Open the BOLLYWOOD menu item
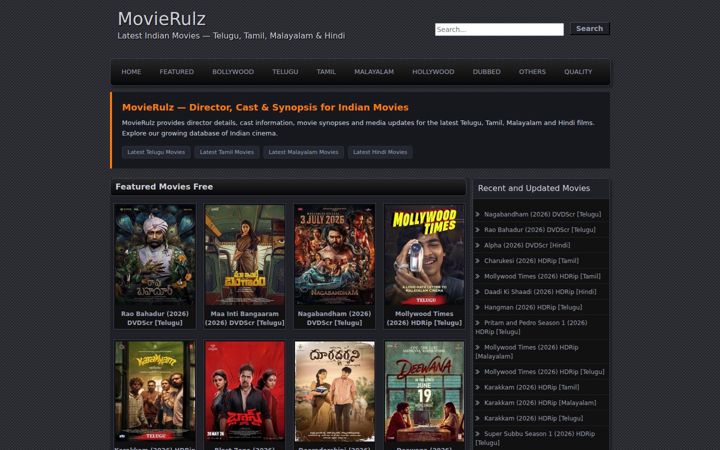Viewport: 720px width, 450px height. click(233, 72)
